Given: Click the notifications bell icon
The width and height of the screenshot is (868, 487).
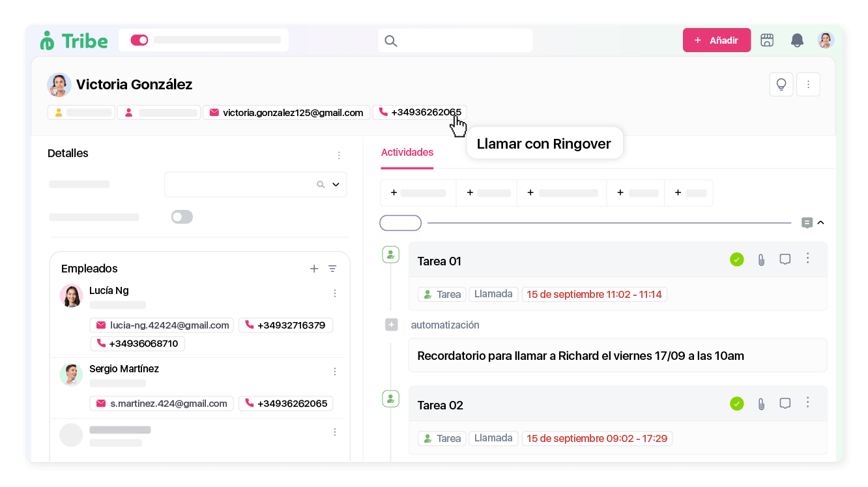Looking at the screenshot, I should click(x=796, y=40).
